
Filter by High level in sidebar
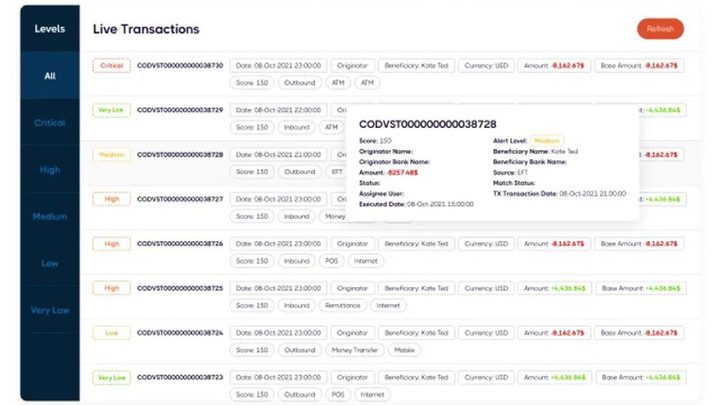coord(50,170)
